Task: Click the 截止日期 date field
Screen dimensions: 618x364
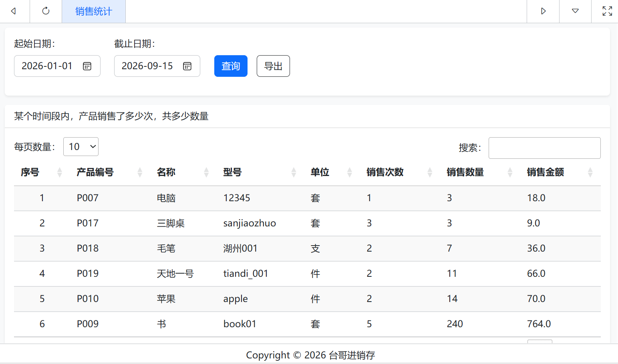Action: point(157,66)
